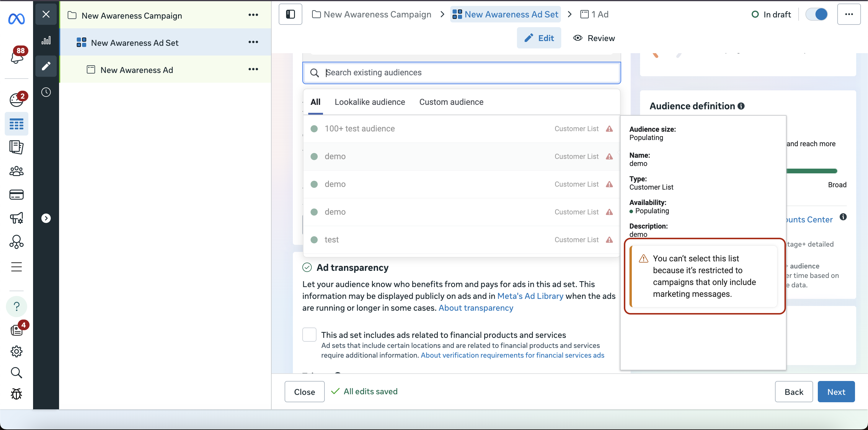Click the history clock icon
This screenshot has width=868, height=430.
click(46, 92)
